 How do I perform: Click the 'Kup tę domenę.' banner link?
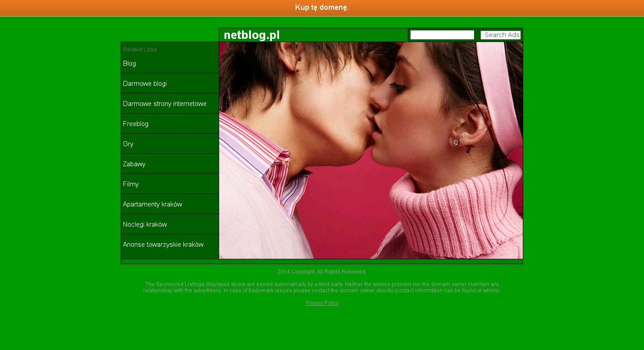(322, 8)
